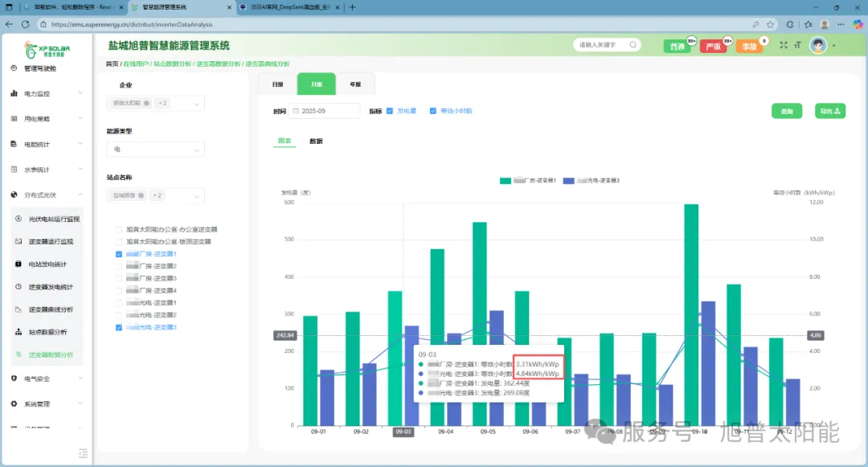Expand the 电力监控 sidebar menu
This screenshot has height=467, width=868.
click(47, 94)
